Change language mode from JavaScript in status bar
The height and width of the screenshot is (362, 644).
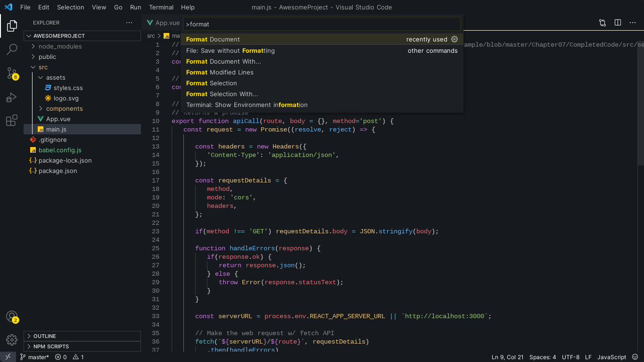611,357
